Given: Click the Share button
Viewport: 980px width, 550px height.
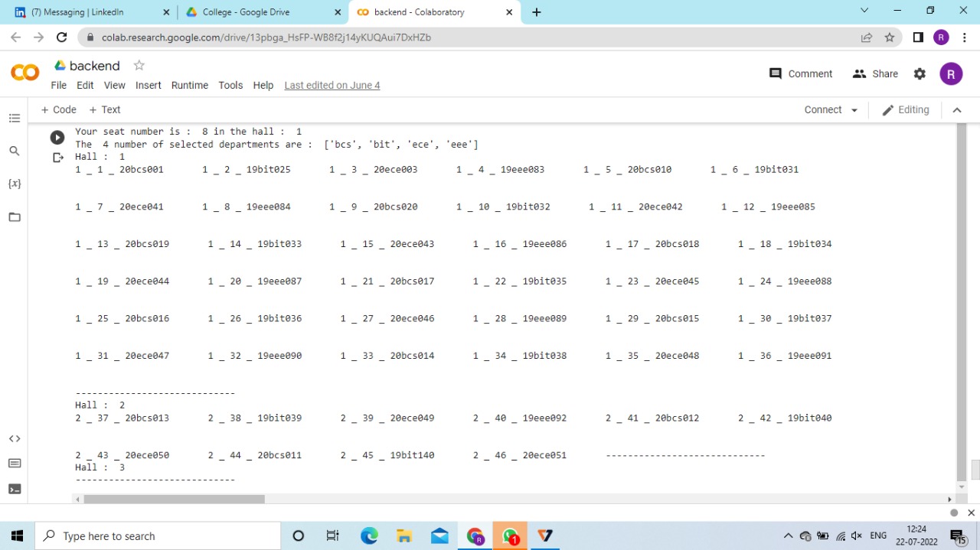Looking at the screenshot, I should (x=875, y=73).
